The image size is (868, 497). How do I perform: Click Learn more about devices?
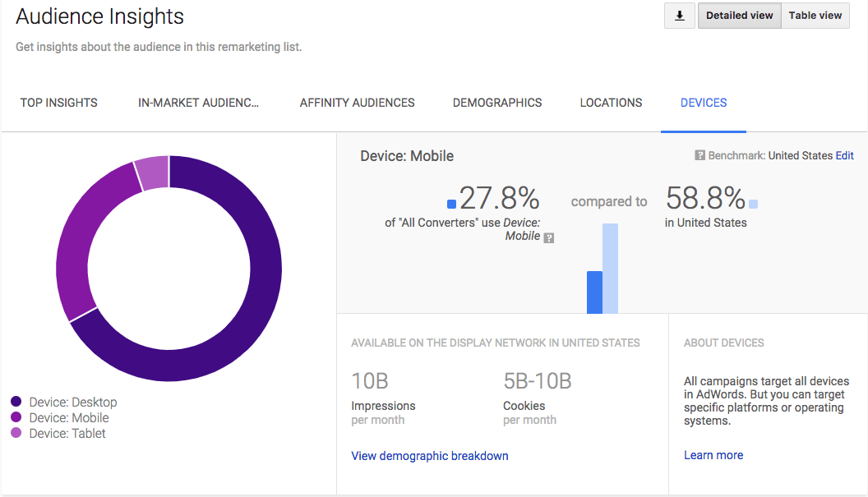pos(713,454)
